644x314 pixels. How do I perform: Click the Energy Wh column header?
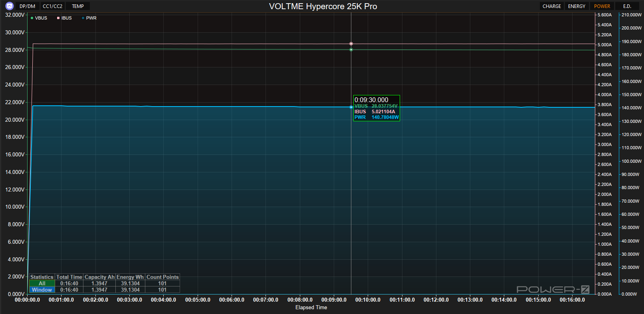[130, 277]
